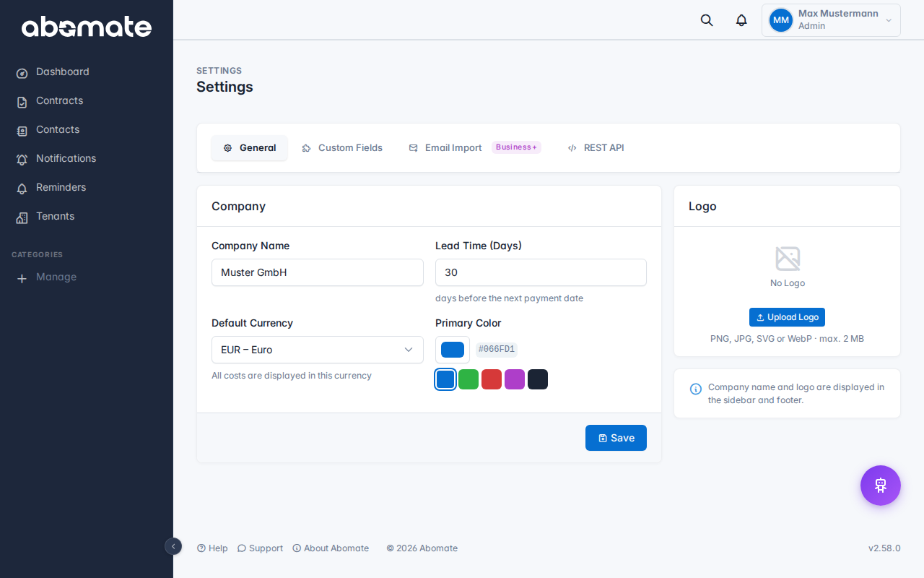This screenshot has height=578, width=924.
Task: Open the REST API tab
Action: point(596,147)
